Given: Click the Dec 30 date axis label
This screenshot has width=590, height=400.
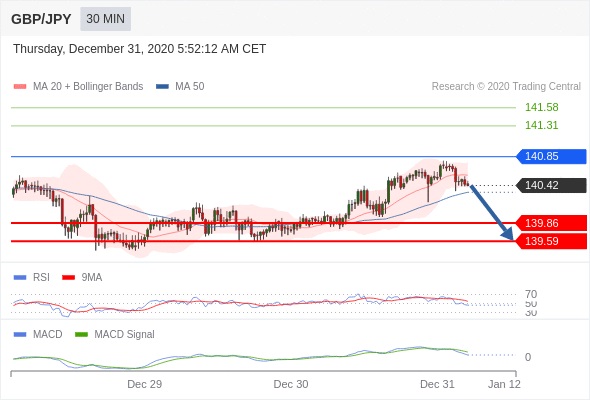Looking at the screenshot, I should click(291, 384).
